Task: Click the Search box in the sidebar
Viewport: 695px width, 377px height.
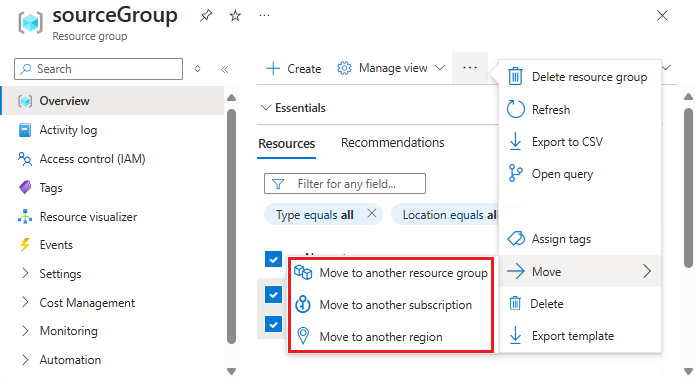Action: (98, 69)
